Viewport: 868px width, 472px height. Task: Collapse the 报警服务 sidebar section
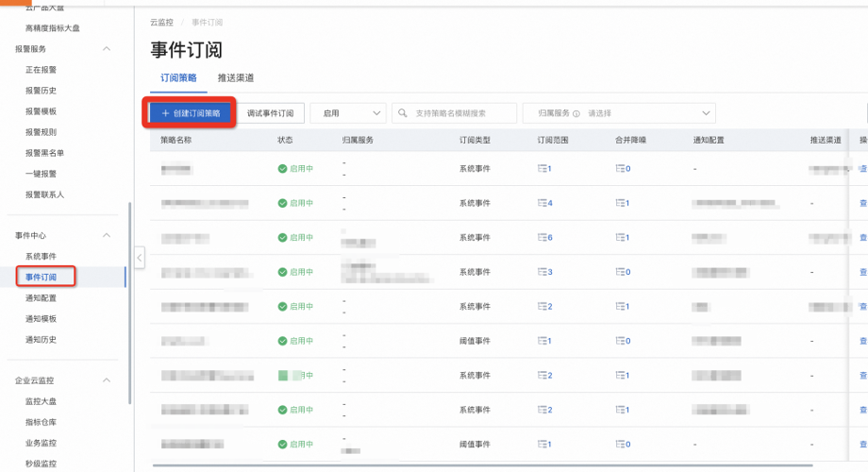pos(107,49)
